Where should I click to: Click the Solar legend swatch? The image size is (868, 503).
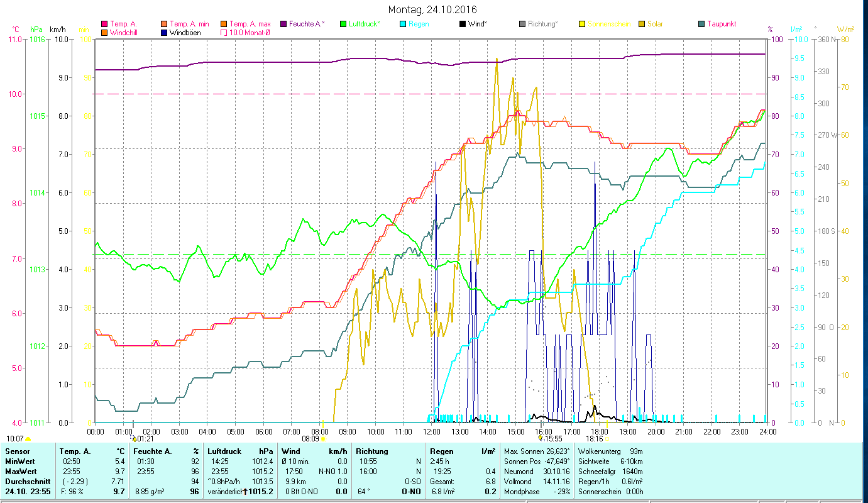pyautogui.click(x=641, y=24)
